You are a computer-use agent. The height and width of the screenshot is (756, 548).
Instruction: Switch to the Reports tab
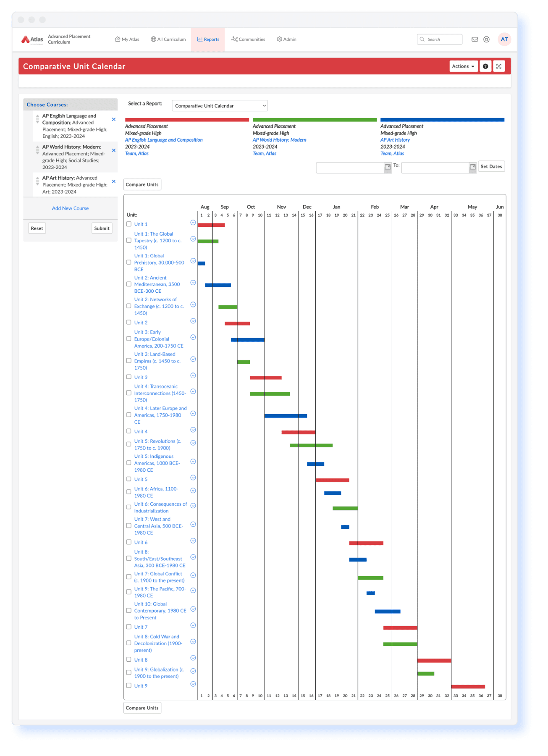click(208, 39)
